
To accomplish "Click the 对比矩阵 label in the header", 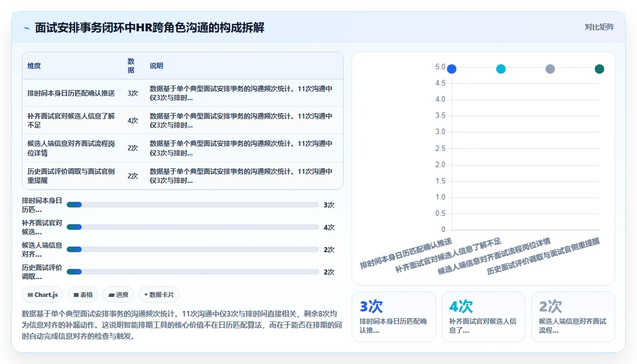I will 599,27.
